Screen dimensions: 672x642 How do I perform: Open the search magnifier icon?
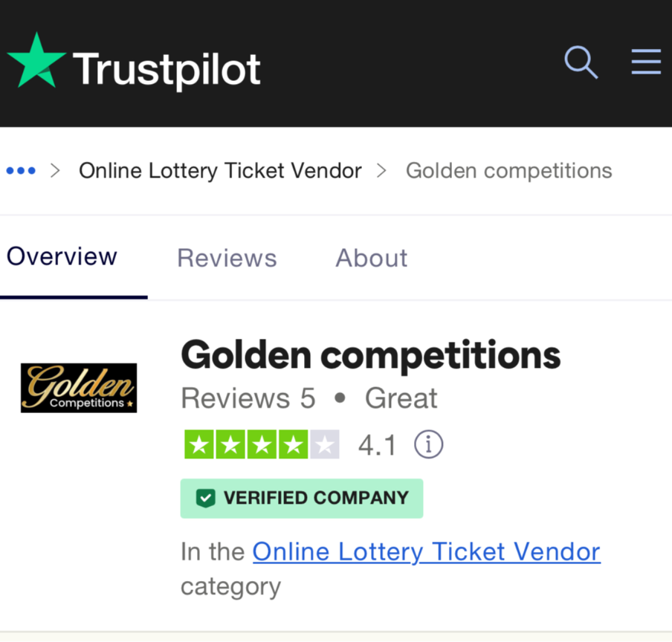click(581, 62)
